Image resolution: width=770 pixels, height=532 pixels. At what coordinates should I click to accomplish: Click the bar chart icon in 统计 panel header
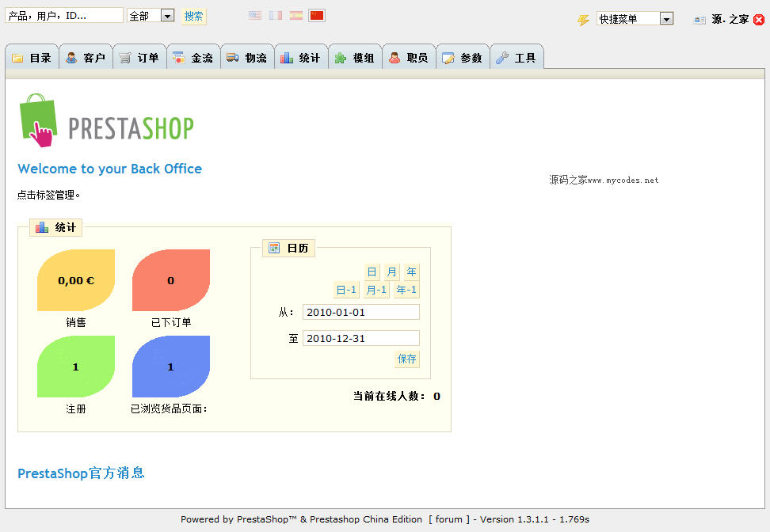click(x=42, y=227)
